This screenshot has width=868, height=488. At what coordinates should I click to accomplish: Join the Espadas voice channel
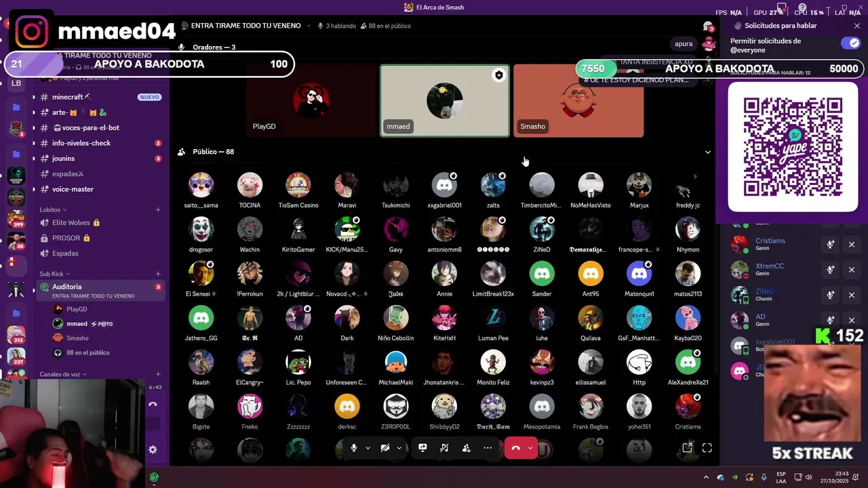[100, 253]
